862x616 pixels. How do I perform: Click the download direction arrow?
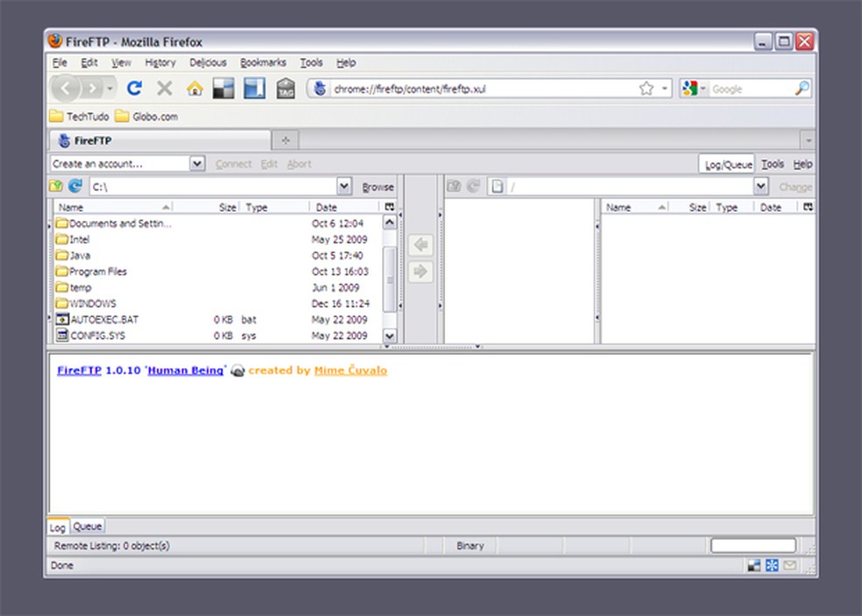pos(420,245)
